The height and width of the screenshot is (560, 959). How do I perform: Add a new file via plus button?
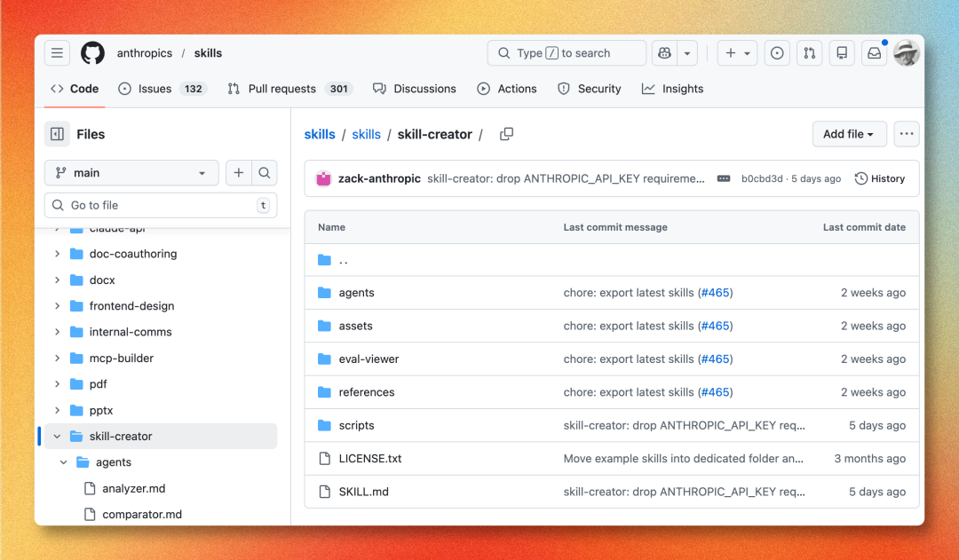pos(239,173)
